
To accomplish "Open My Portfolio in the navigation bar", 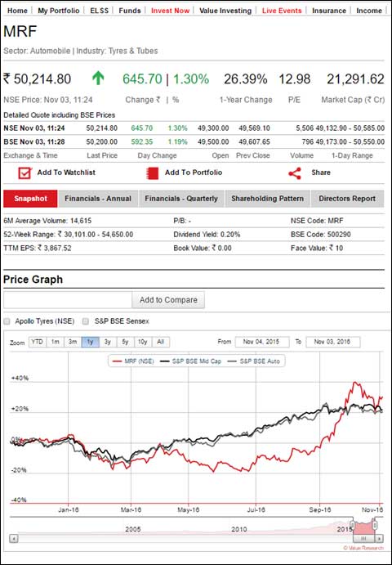I will (x=59, y=11).
